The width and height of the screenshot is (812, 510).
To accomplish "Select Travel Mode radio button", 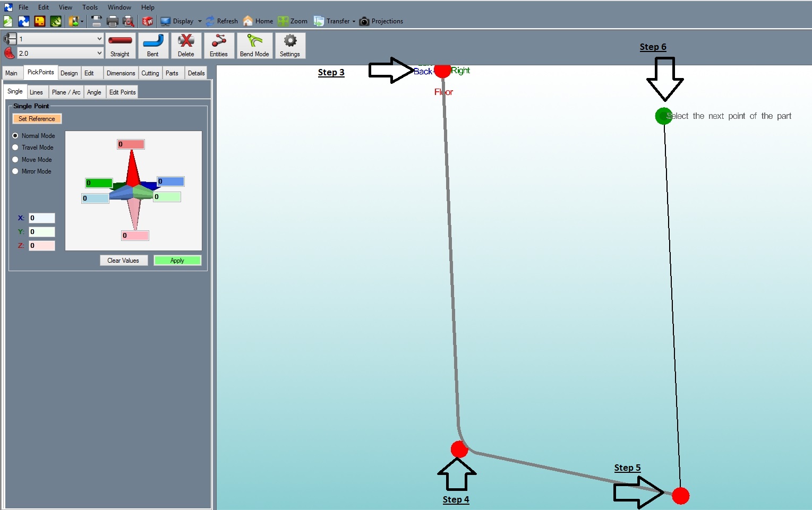I will click(x=15, y=148).
